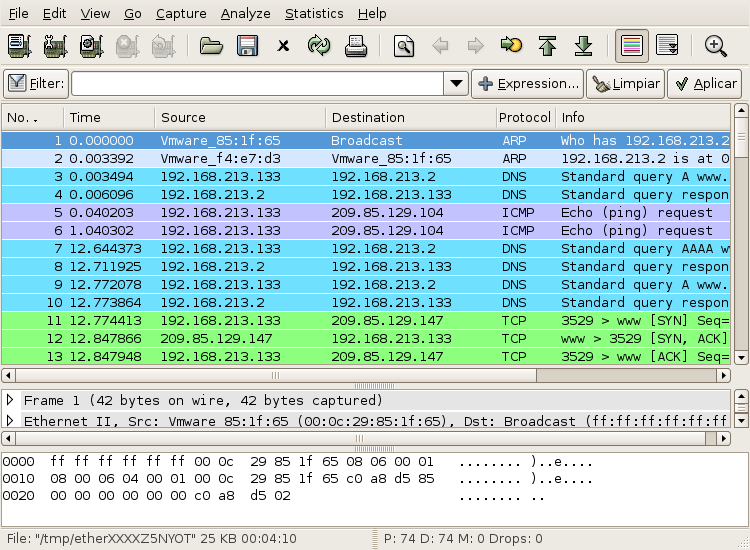
Task: Open a capture file folder icon
Action: (211, 46)
